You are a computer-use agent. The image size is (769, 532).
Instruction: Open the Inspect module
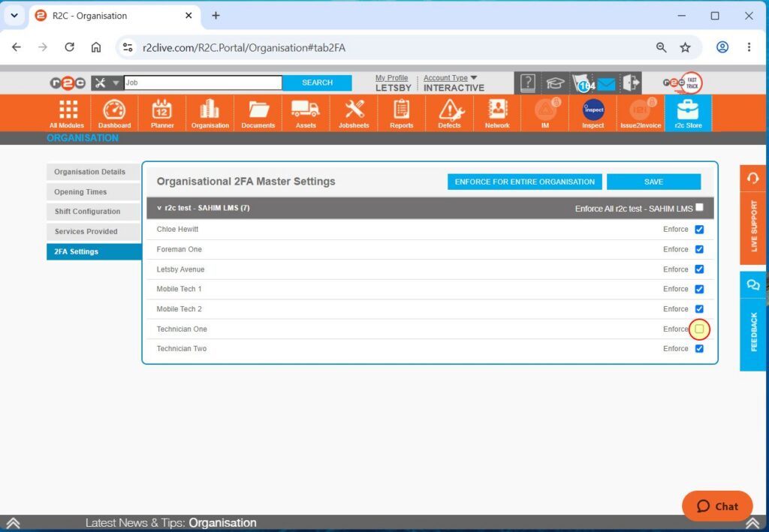click(593, 113)
